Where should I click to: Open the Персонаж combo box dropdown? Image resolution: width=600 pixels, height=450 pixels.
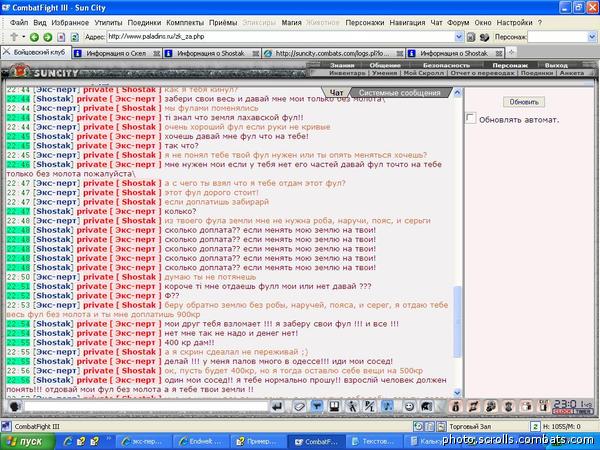tap(592, 37)
